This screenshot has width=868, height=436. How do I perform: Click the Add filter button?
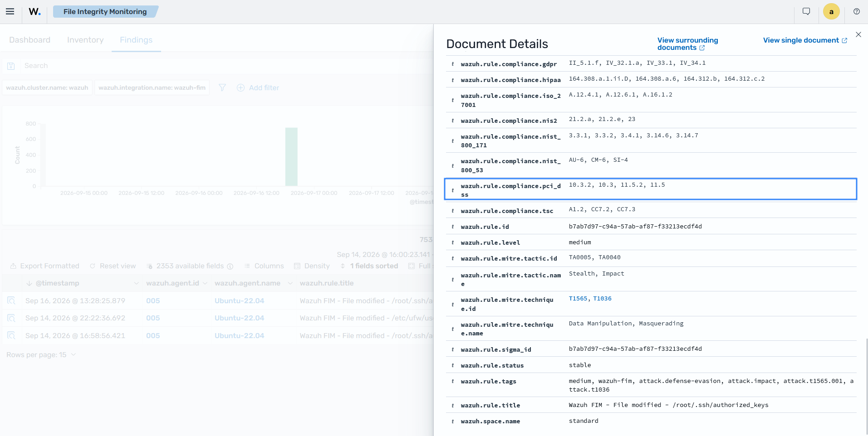click(258, 87)
